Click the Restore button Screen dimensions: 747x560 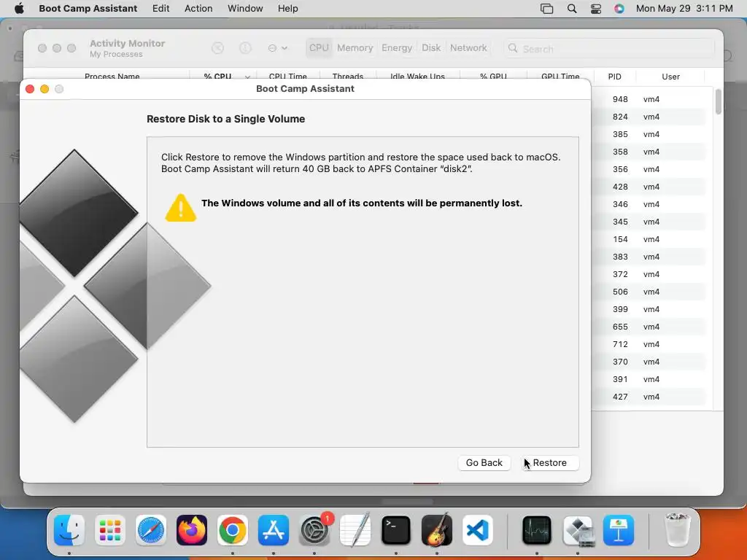[x=549, y=463]
